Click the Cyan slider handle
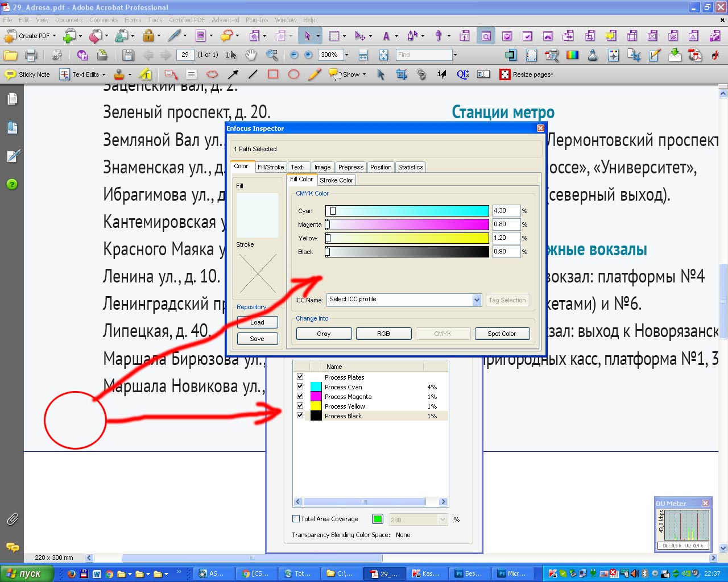 click(333, 211)
